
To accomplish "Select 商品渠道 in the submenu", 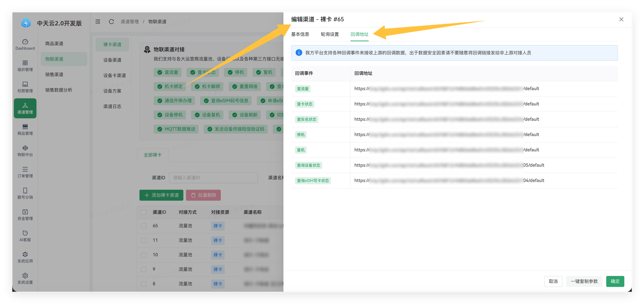I will tap(54, 44).
